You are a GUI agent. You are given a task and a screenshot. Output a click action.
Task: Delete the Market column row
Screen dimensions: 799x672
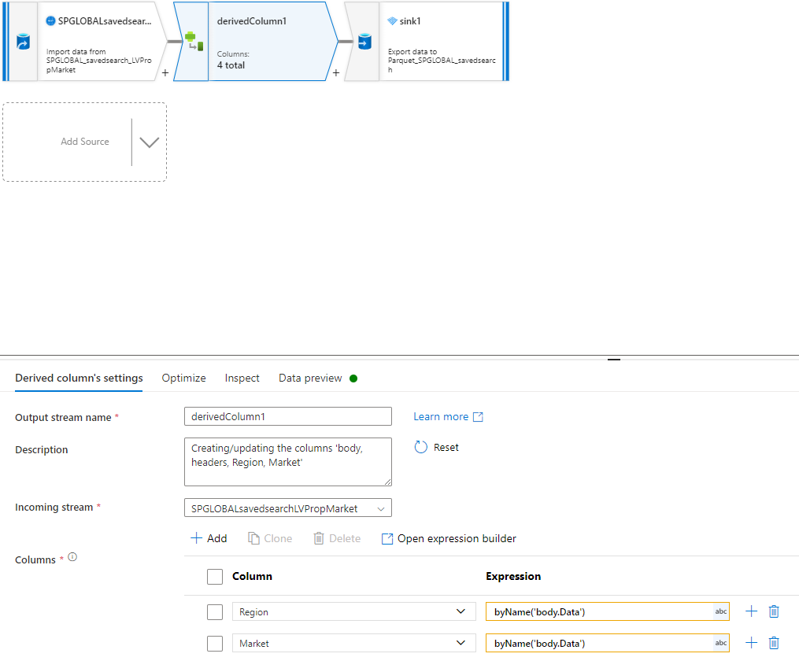tap(774, 643)
